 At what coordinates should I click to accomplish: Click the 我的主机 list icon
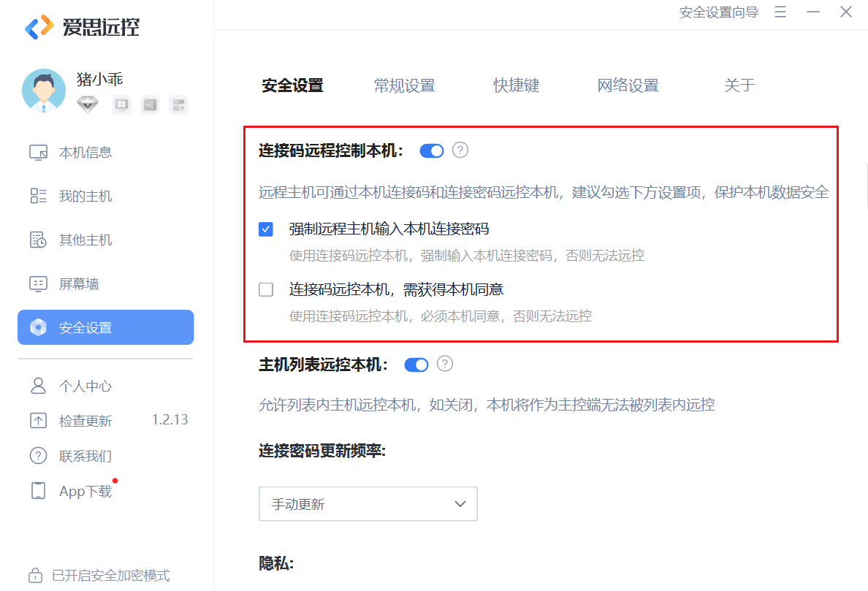click(38, 196)
